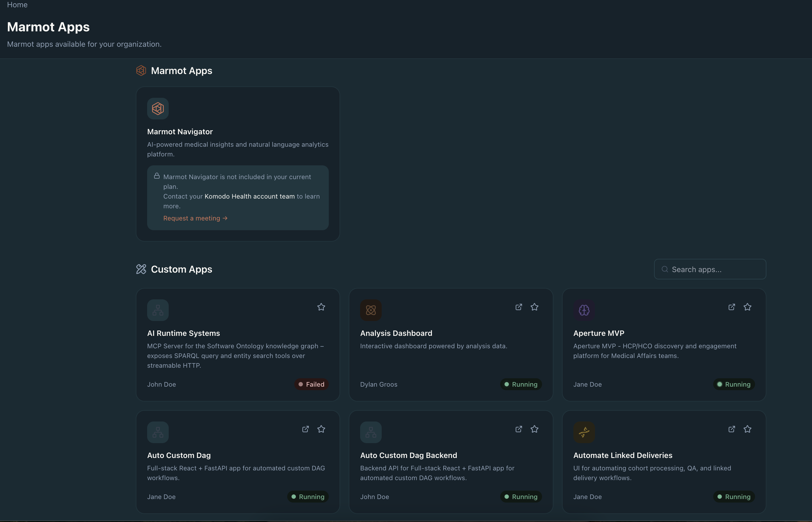This screenshot has height=522, width=812.
Task: Click the Aperture MVP brain icon
Action: pos(584,310)
